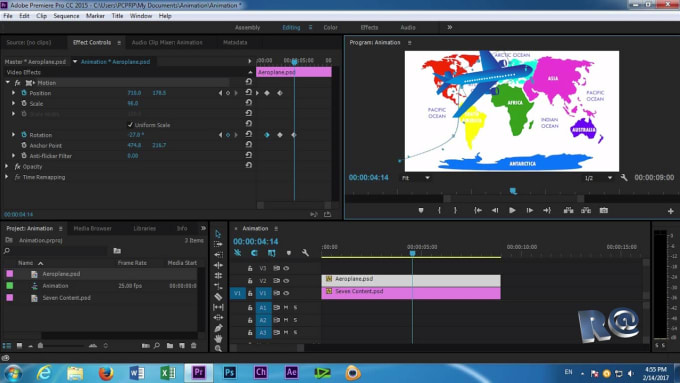Viewport: 680px width, 383px height.
Task: Switch to the Audio Clip Mixer tab
Action: click(167, 43)
